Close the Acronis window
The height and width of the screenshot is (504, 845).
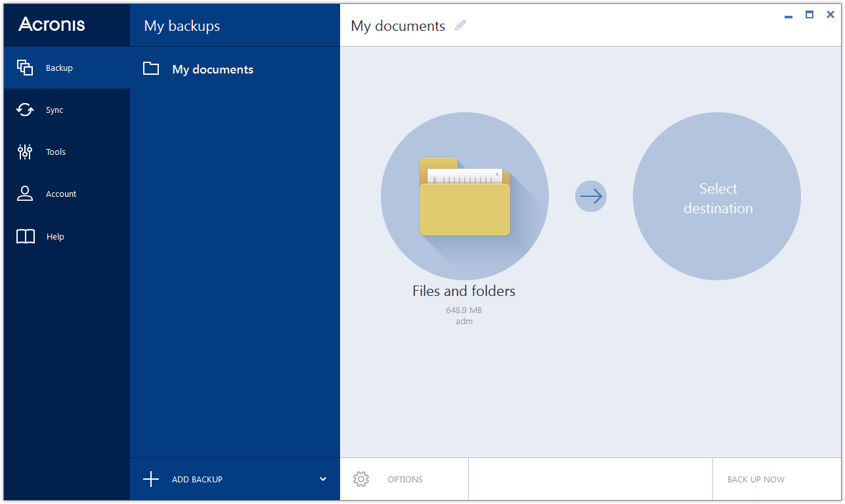(831, 14)
